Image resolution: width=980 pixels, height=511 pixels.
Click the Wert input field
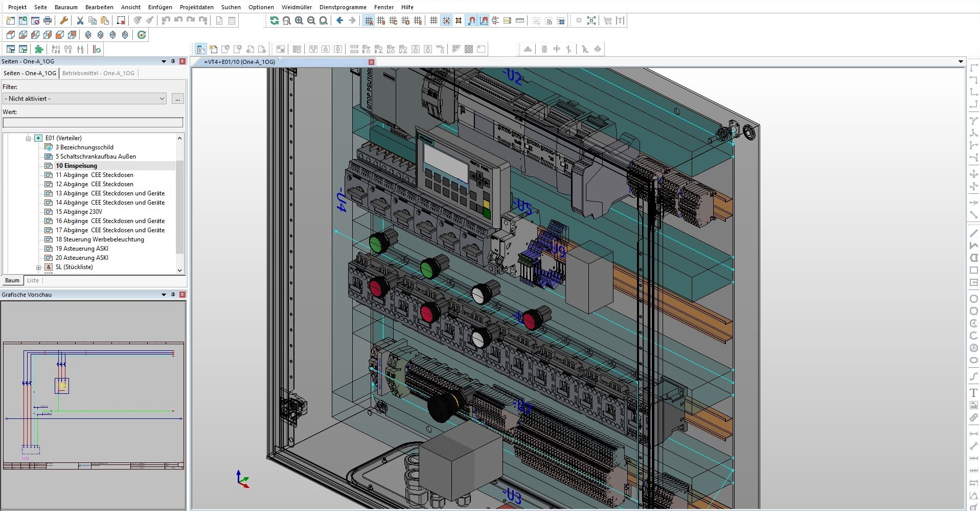coord(93,122)
